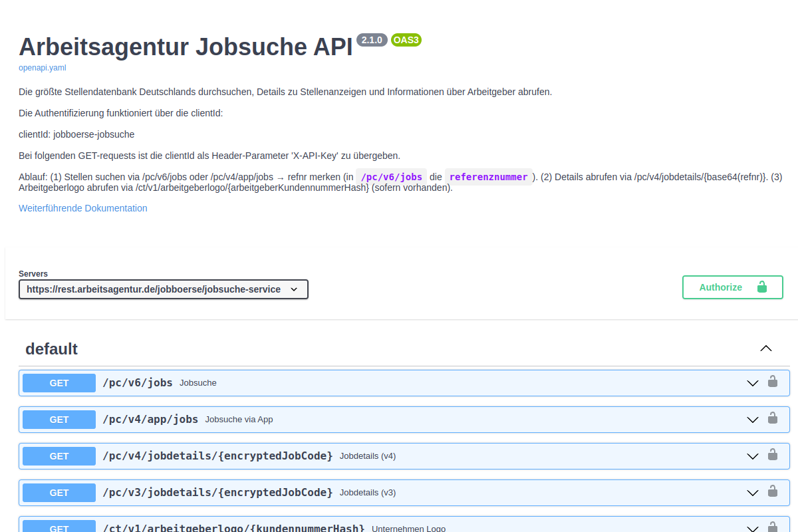Click the Authorize button

pyautogui.click(x=733, y=287)
